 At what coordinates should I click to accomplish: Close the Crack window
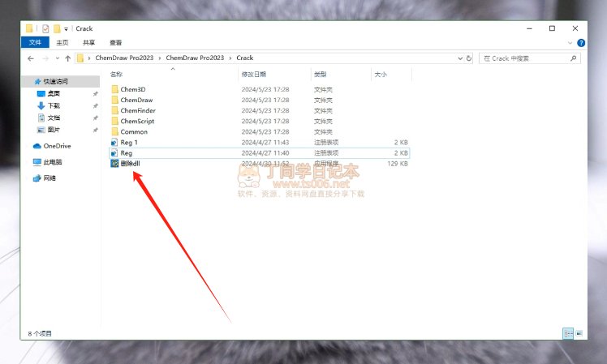pos(575,28)
